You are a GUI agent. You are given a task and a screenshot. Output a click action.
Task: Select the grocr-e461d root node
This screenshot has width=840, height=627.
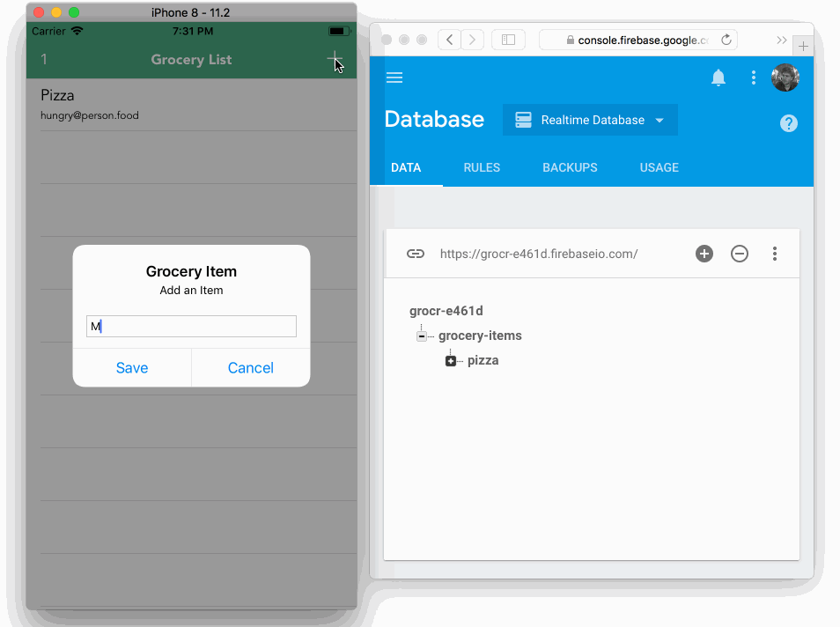click(446, 311)
